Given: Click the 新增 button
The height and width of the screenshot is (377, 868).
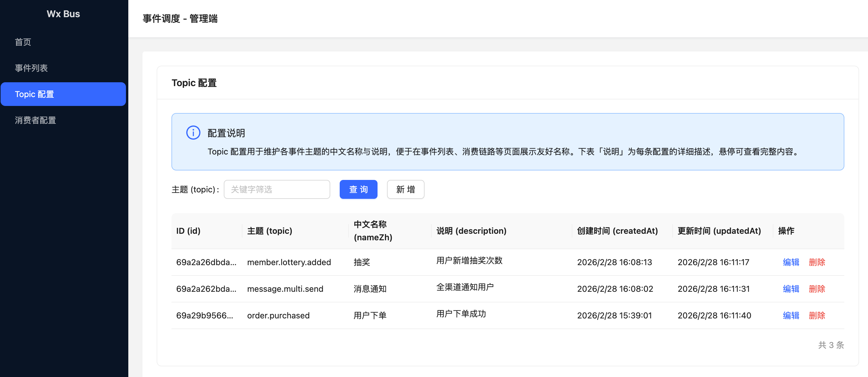Looking at the screenshot, I should pyautogui.click(x=405, y=189).
